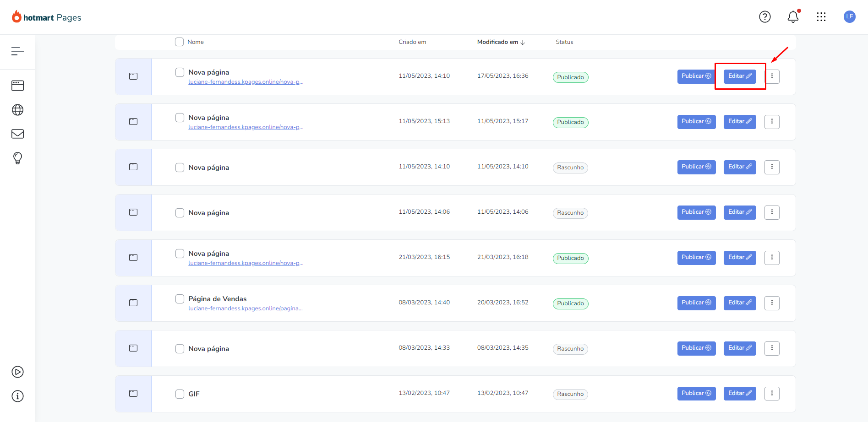This screenshot has height=422, width=868.
Task: Sort by Criado em column header
Action: coord(412,42)
